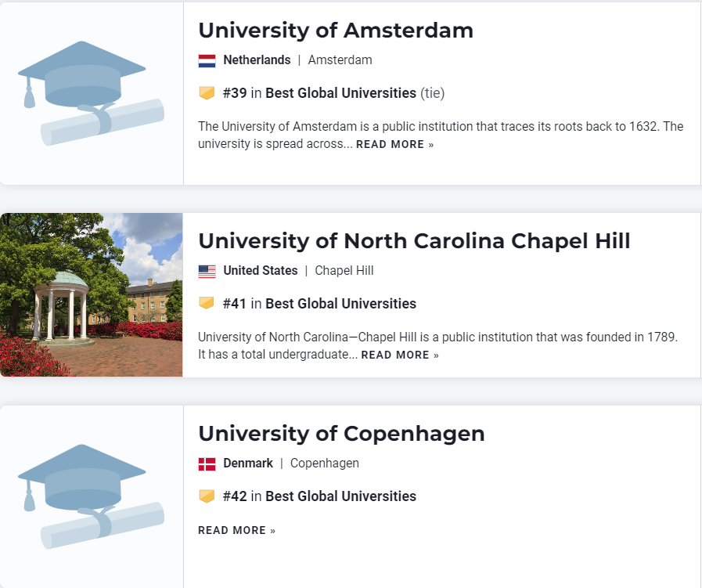This screenshot has width=702, height=588.
Task: Click Best Global Universities link beside #41
Action: 340,304
